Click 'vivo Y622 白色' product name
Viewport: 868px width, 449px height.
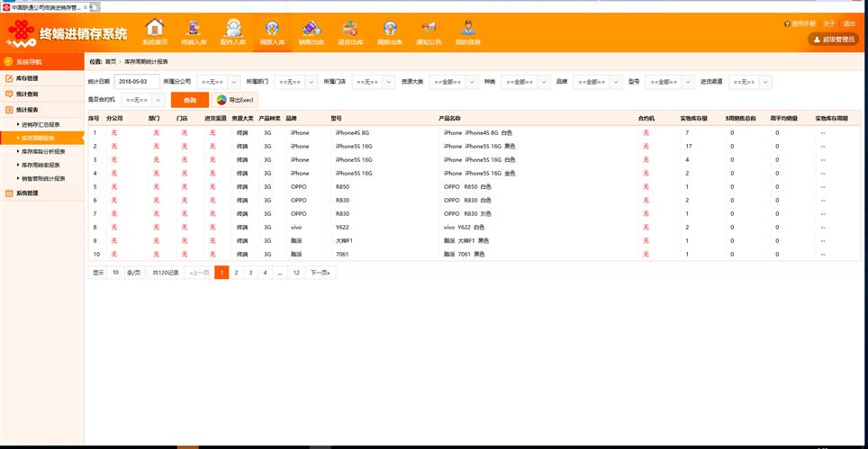point(464,228)
